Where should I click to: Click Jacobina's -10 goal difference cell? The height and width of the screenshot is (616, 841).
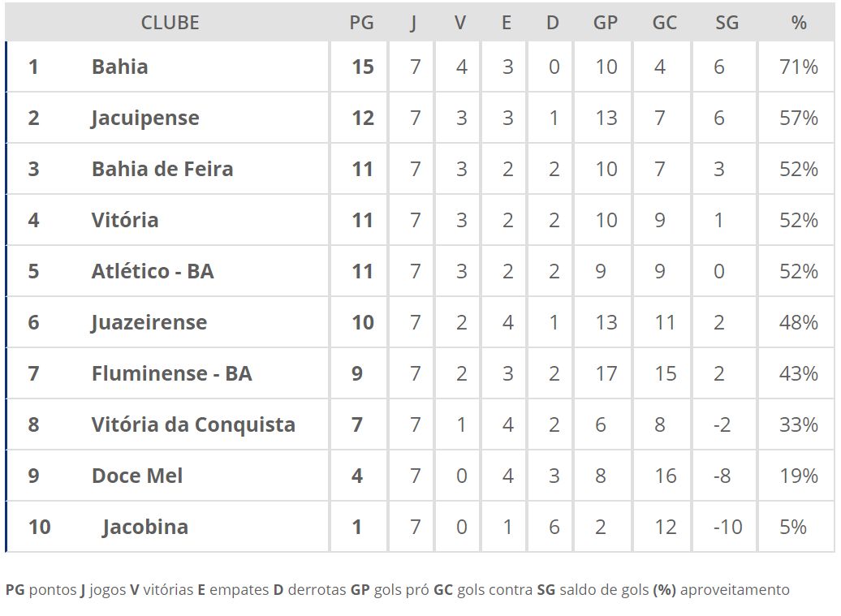727,527
